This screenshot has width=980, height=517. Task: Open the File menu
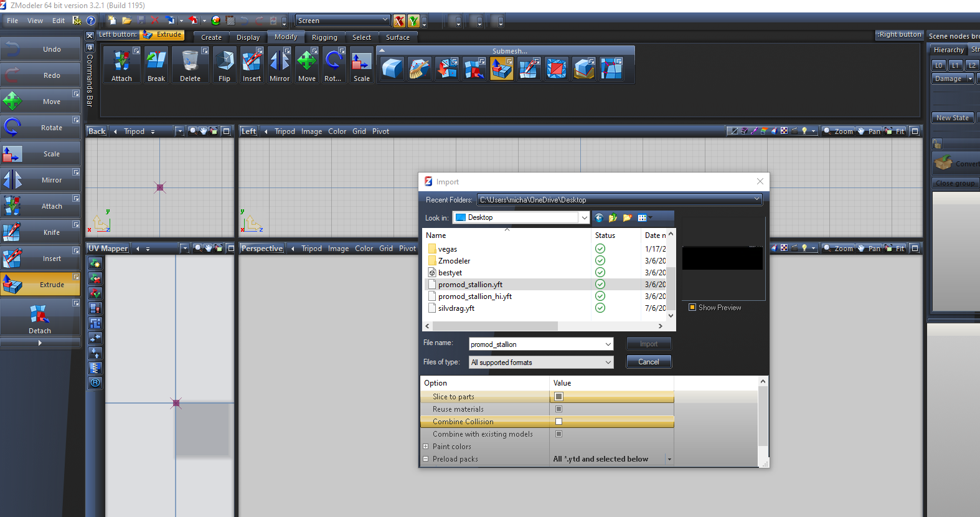(x=12, y=21)
